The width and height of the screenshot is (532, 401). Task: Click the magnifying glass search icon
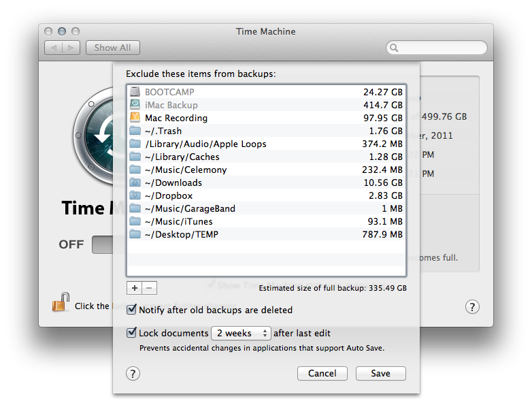(x=394, y=48)
